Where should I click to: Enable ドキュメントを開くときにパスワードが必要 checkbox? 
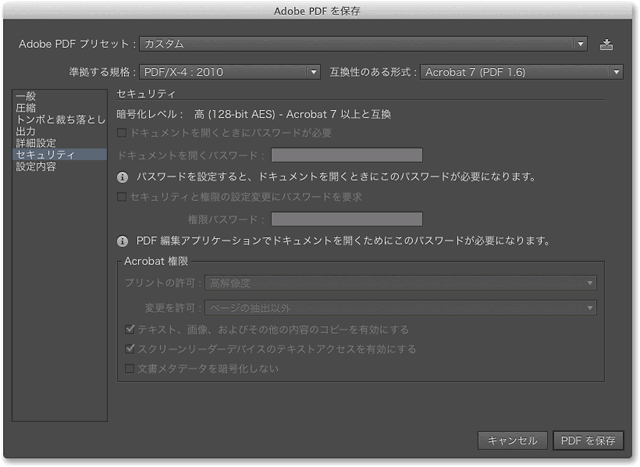(x=123, y=132)
